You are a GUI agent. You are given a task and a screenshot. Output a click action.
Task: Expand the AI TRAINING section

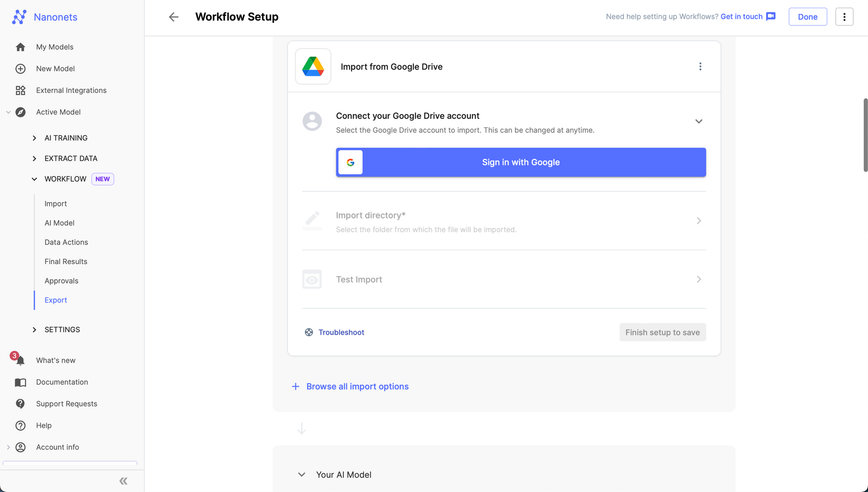(x=35, y=138)
